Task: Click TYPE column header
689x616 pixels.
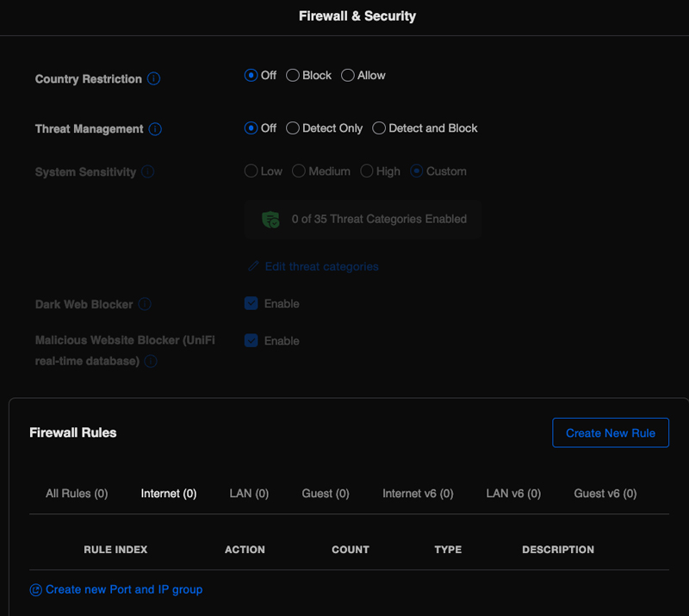Action: [448, 550]
